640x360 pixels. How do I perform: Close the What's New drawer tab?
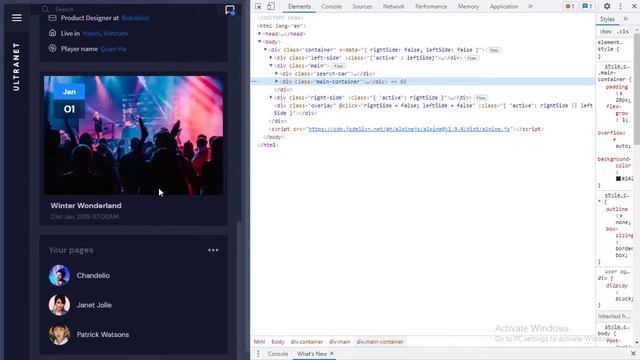332,353
